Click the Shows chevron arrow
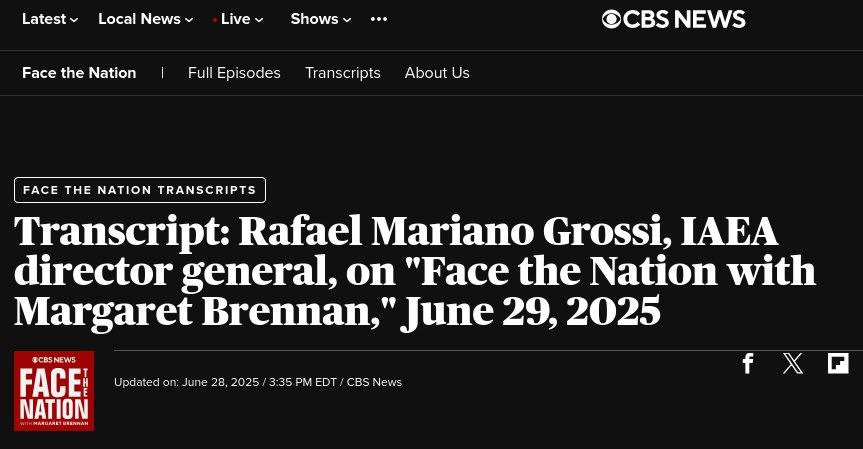This screenshot has height=449, width=863. click(347, 20)
